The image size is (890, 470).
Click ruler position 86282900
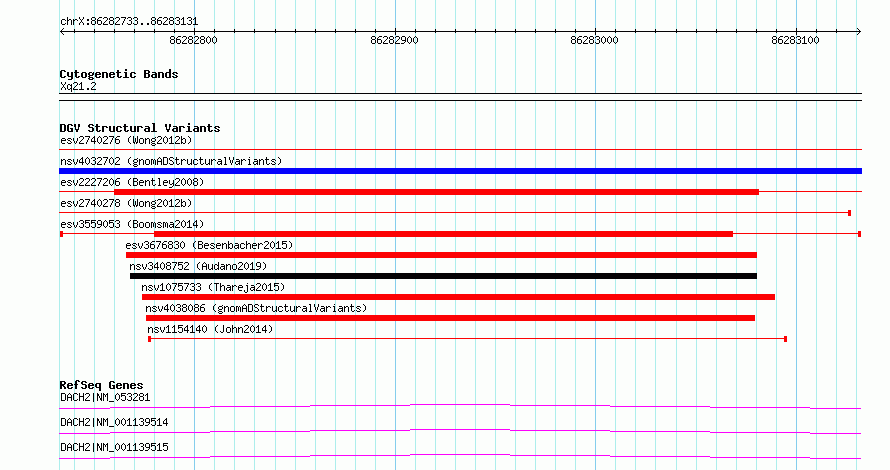coord(394,40)
